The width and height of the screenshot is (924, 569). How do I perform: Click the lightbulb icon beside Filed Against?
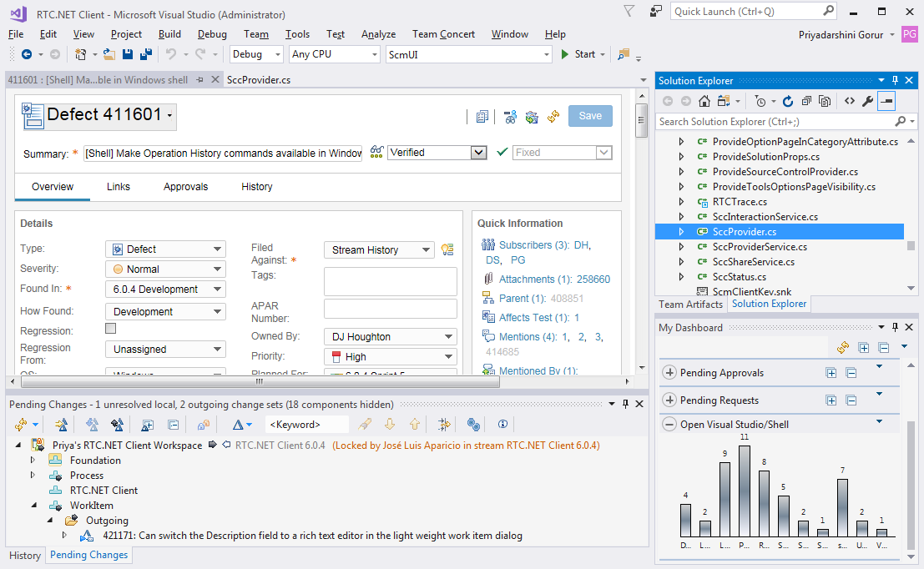(x=447, y=249)
